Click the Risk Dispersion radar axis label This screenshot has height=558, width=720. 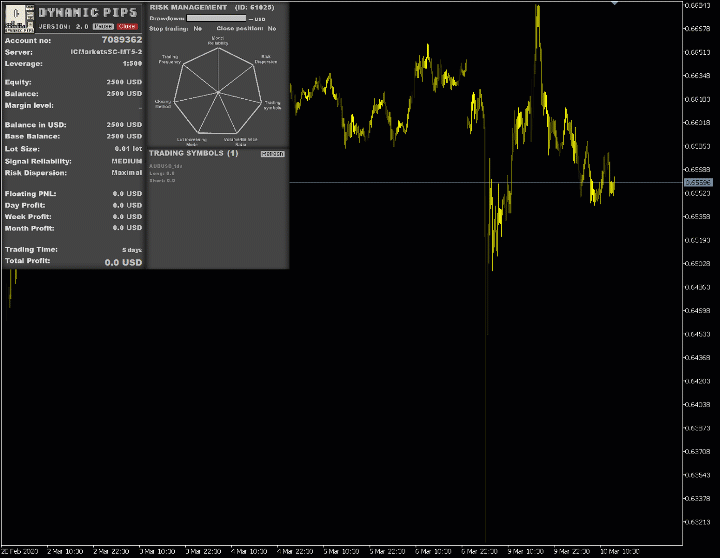click(265, 59)
